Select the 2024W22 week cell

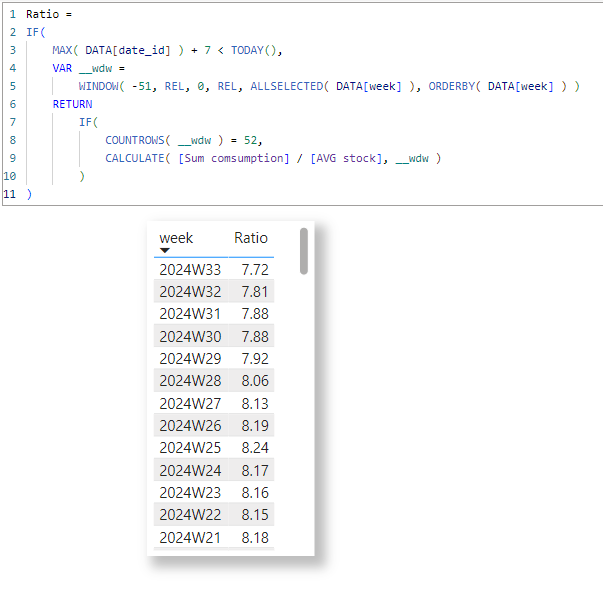[190, 515]
